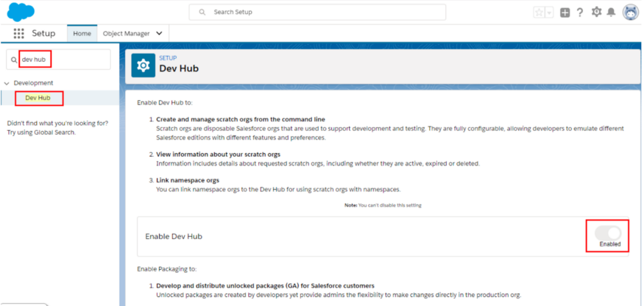Image resolution: width=644 pixels, height=306 pixels.
Task: Click the 'View information about your scratch orgs' heading
Action: click(x=218, y=154)
